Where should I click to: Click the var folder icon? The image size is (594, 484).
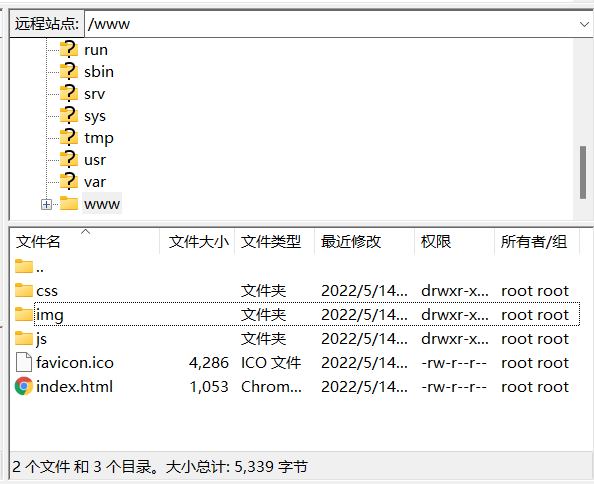(69, 181)
